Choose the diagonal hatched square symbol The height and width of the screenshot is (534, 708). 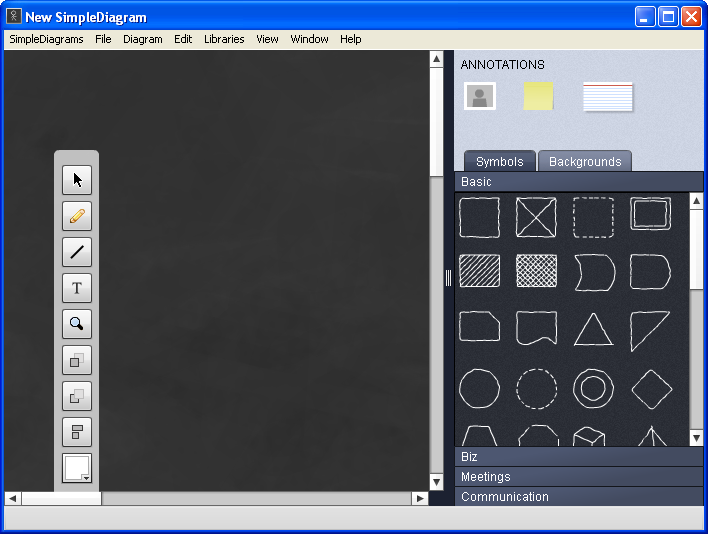click(x=480, y=271)
